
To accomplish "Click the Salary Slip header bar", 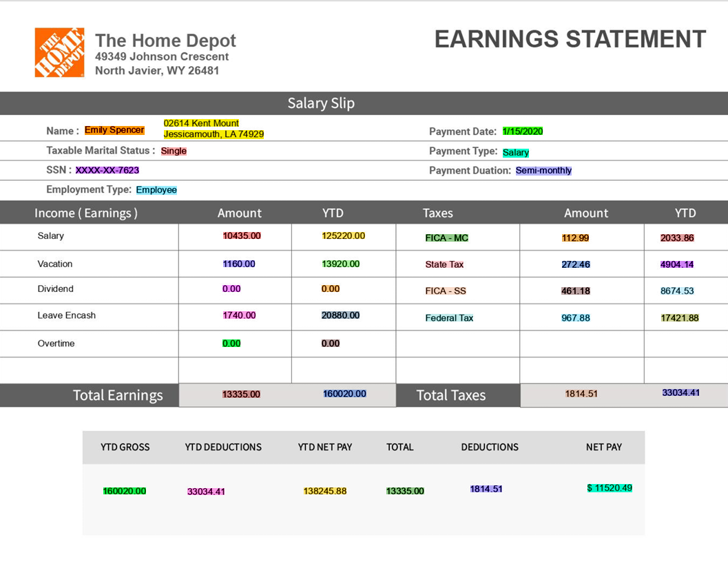I will pyautogui.click(x=364, y=103).
